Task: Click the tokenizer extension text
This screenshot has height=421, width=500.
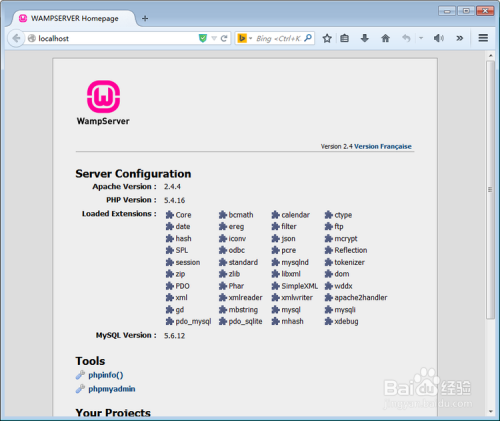Action: 349,262
